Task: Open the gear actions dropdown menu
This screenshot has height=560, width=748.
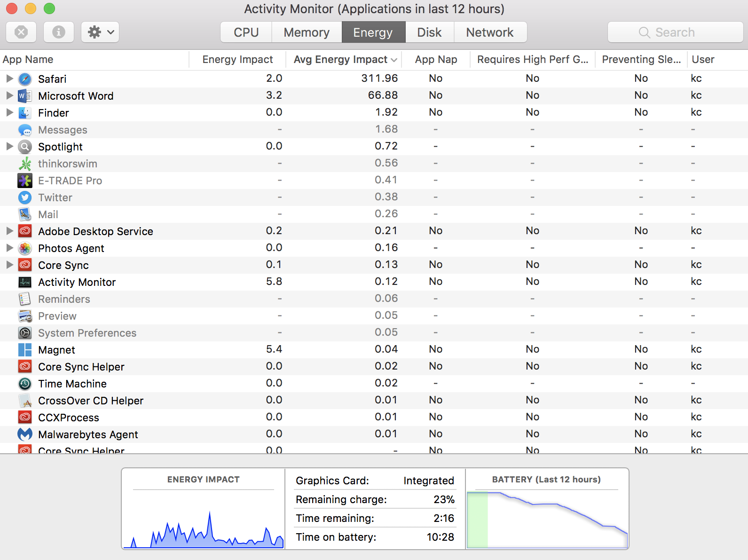Action: pyautogui.click(x=100, y=32)
